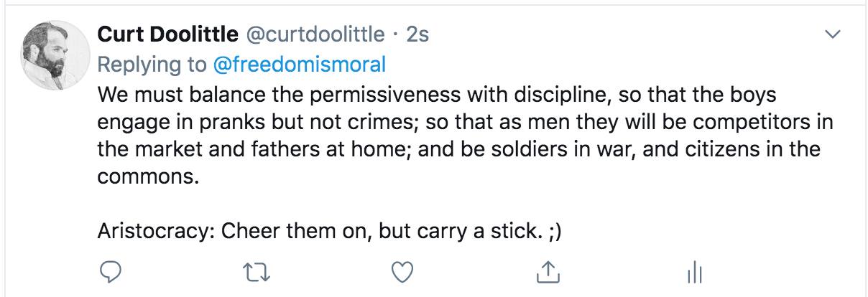Click the Curt Doolittle display name
The width and height of the screenshot is (868, 297).
[x=167, y=34]
